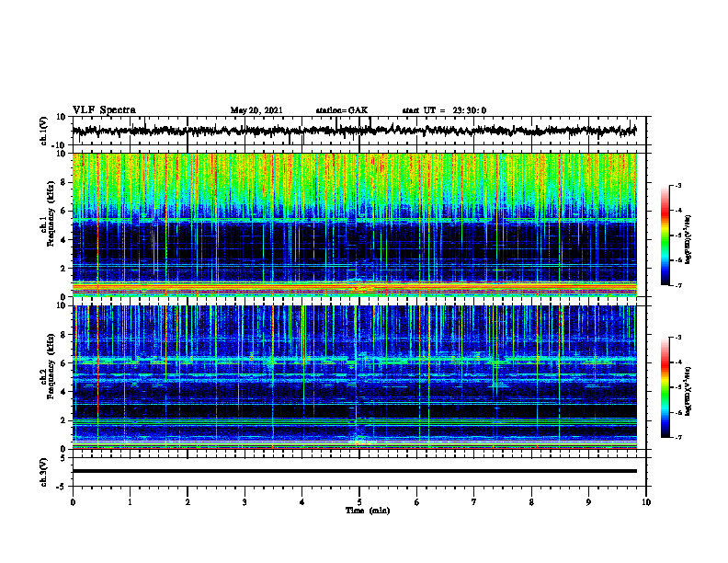The height and width of the screenshot is (563, 728).
Task: Click the 'VLF Spectra' title text
Action: point(104,110)
